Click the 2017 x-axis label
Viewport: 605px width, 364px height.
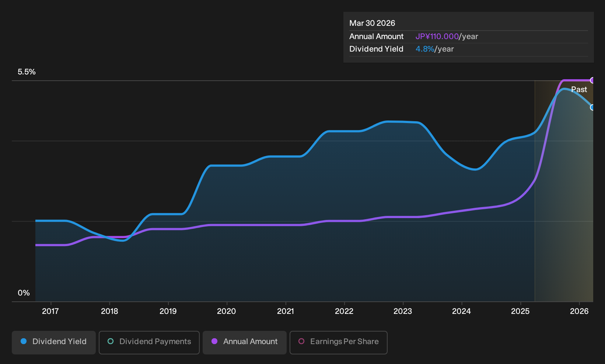50,311
